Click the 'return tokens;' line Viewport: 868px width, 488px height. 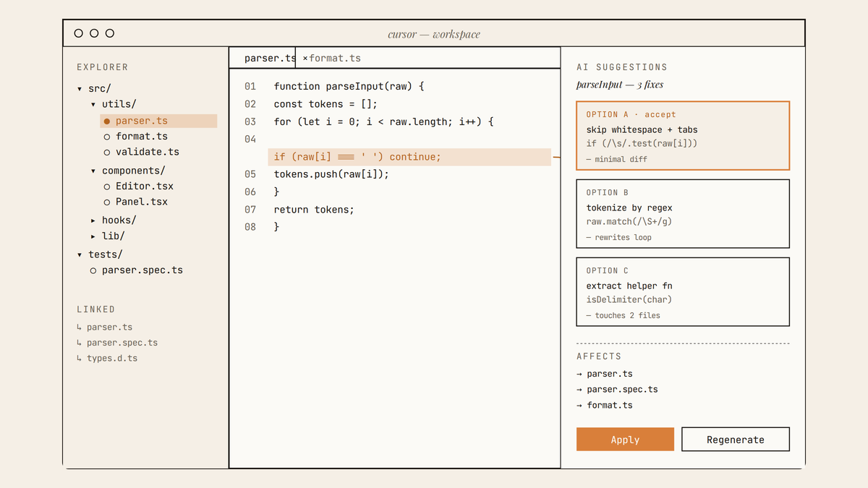314,210
